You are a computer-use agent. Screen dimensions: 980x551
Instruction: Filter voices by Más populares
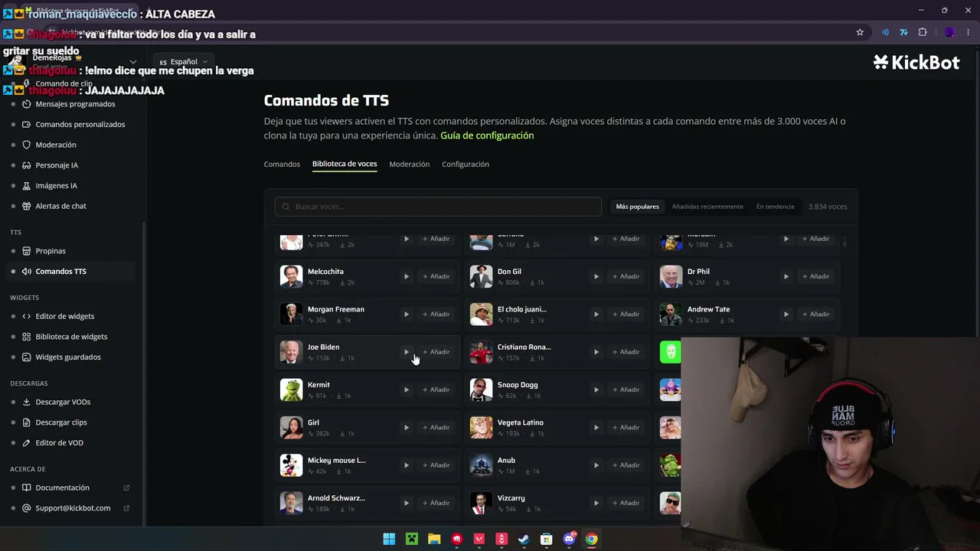click(x=637, y=207)
